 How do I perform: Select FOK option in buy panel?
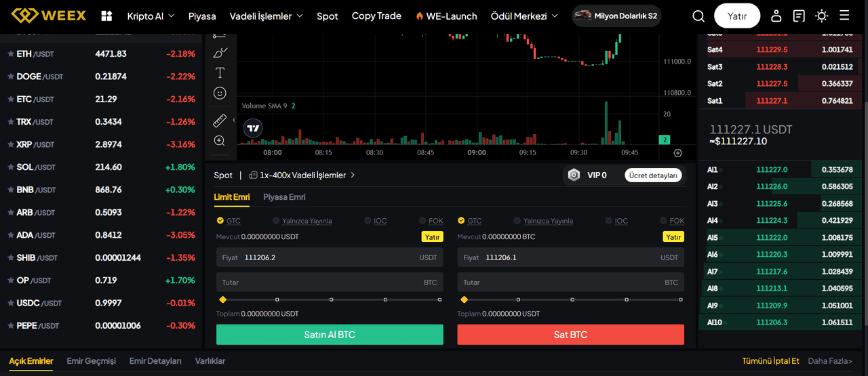(431, 221)
